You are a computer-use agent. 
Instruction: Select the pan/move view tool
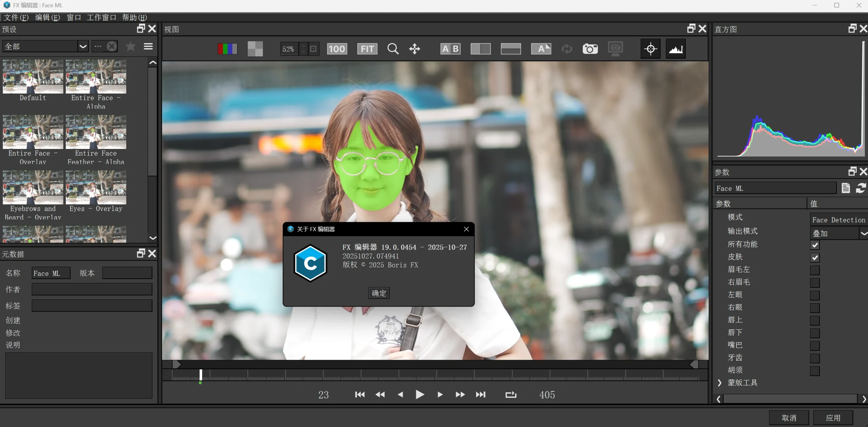pos(415,48)
